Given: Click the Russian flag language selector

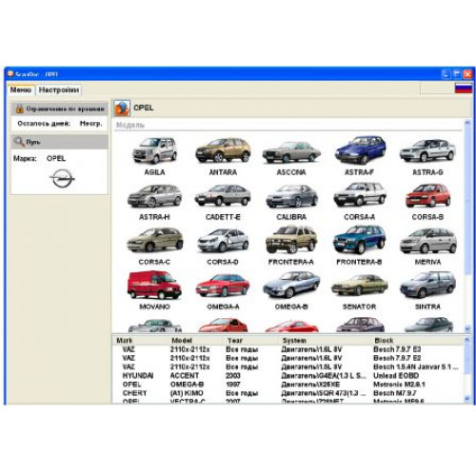Looking at the screenshot, I should coord(463,88).
